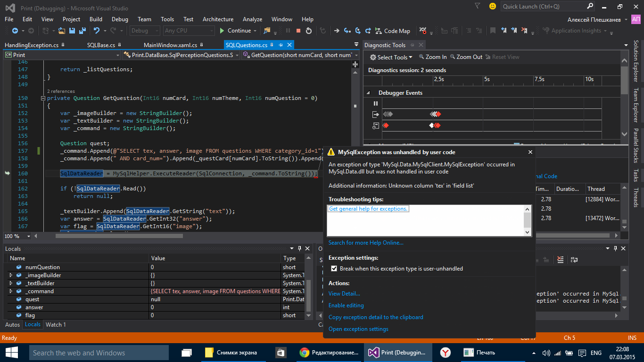Click the Step Into icon

point(347,31)
